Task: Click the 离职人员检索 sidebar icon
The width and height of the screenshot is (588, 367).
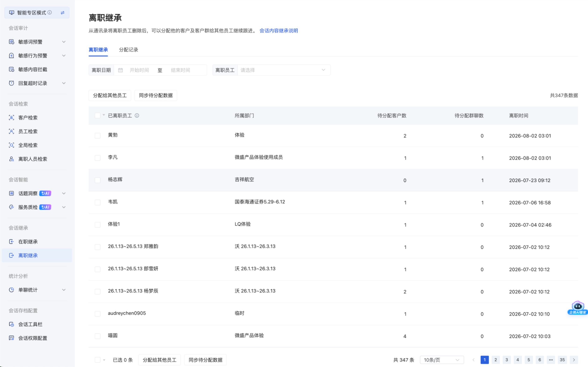Action: click(11, 159)
